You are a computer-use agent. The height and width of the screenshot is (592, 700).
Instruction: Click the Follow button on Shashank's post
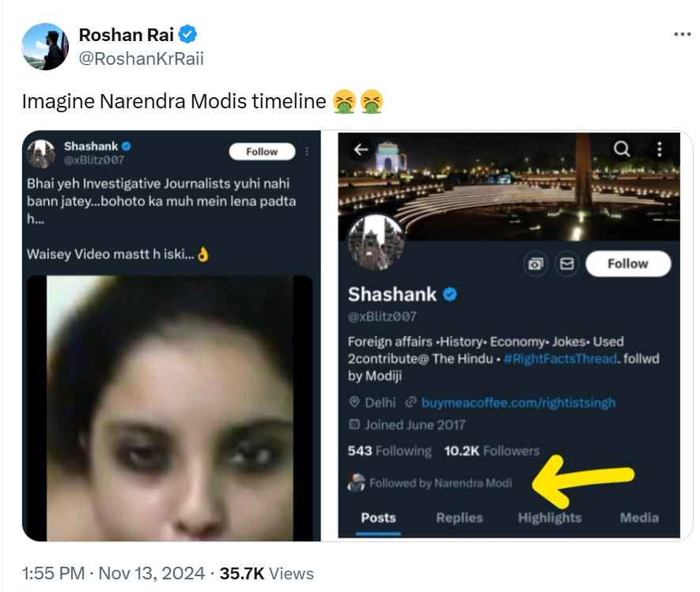click(262, 152)
